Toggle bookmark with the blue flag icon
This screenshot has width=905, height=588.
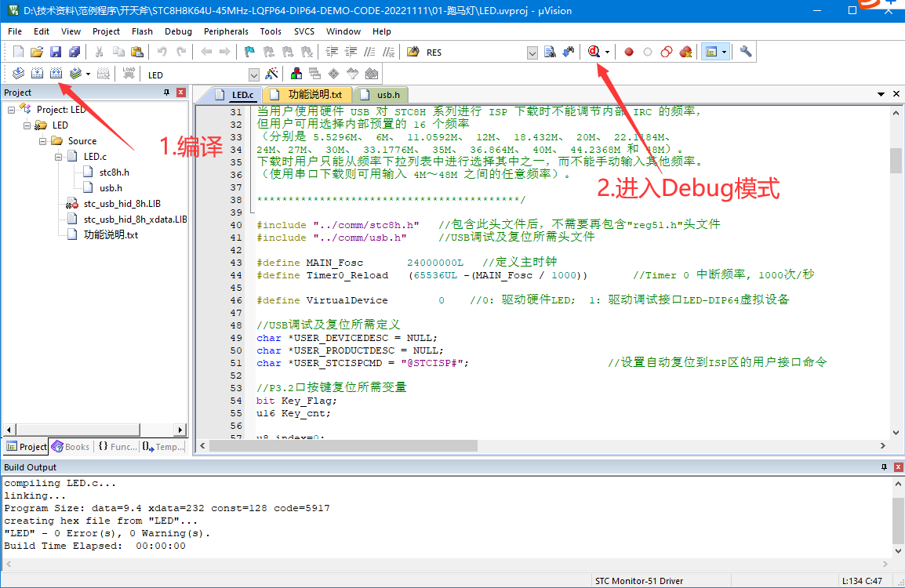(x=249, y=52)
